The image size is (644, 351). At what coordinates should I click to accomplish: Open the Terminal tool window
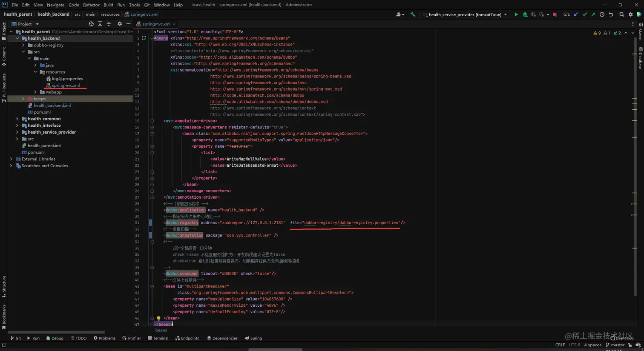coord(158,338)
